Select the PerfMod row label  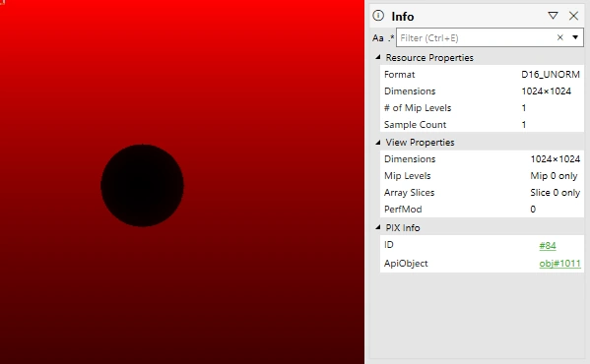pos(403,210)
